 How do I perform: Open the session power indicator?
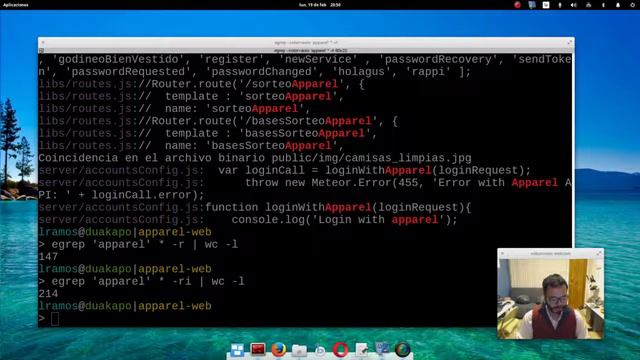[x=632, y=5]
